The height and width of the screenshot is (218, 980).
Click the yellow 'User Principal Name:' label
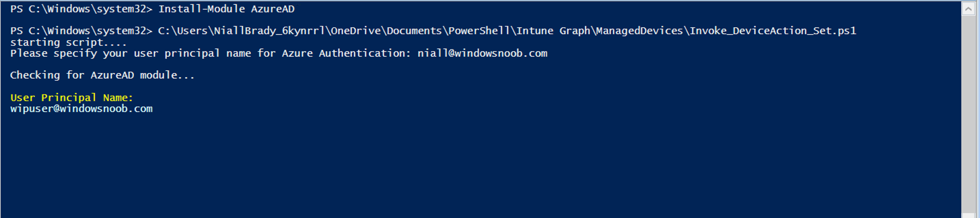pos(72,98)
